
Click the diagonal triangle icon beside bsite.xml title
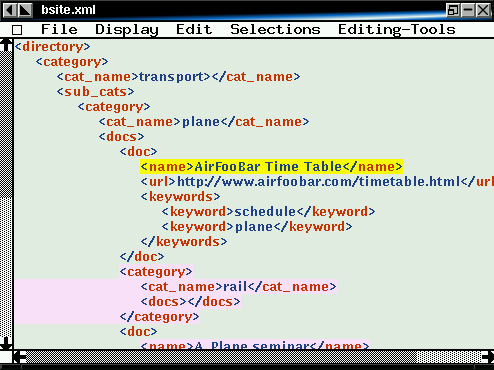(25, 10)
